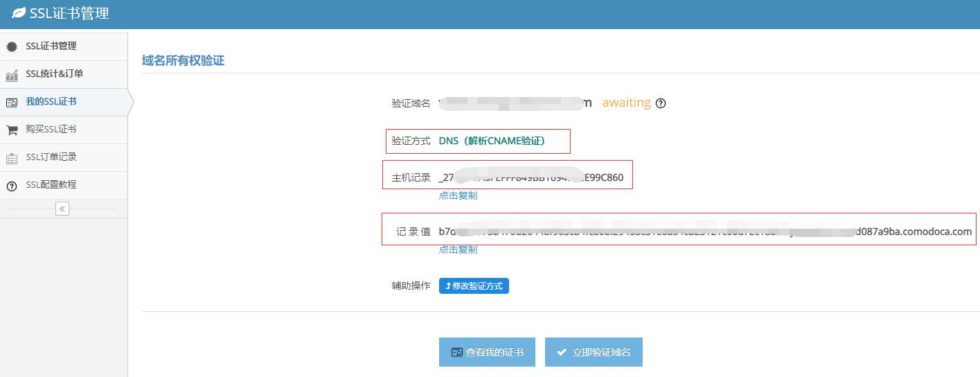Click the 域名所有权验证 heading

pos(183,60)
